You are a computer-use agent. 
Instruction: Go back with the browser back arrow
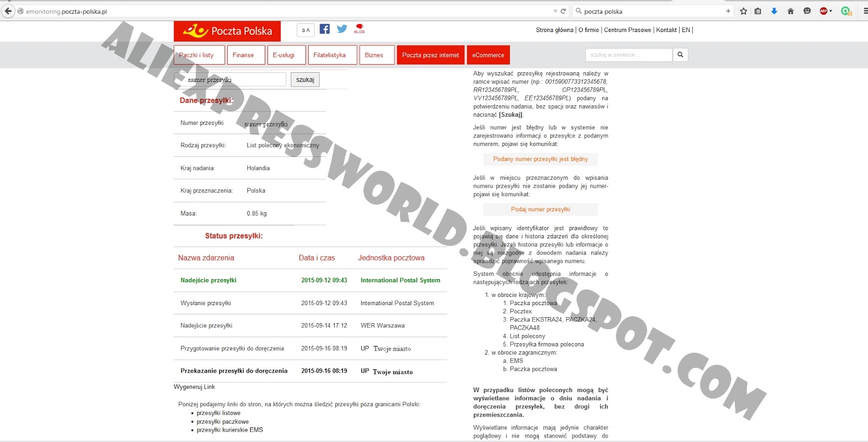pos(8,11)
